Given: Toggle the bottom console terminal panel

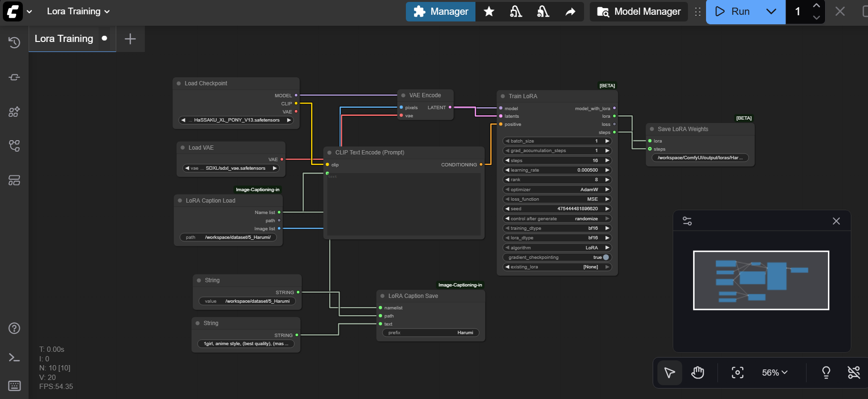Looking at the screenshot, I should coord(14,358).
